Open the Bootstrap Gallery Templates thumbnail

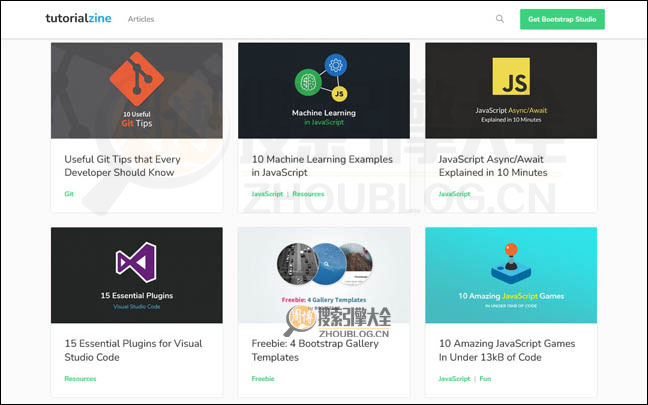tap(323, 275)
